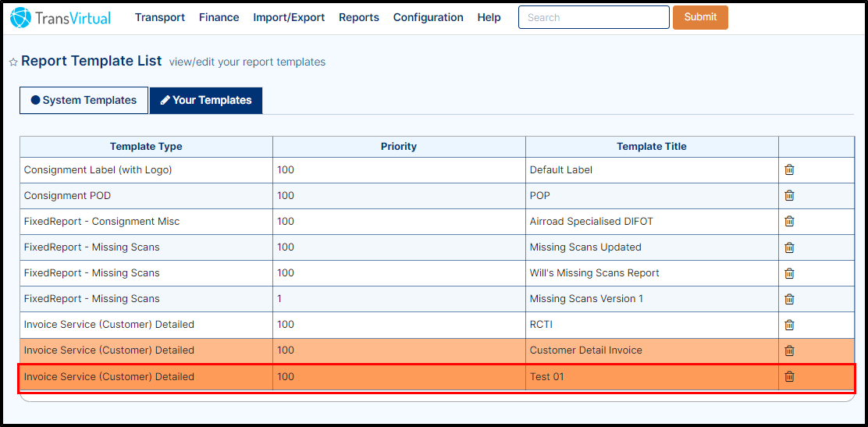
Task: Click the TransVirtual logo
Action: [x=61, y=18]
